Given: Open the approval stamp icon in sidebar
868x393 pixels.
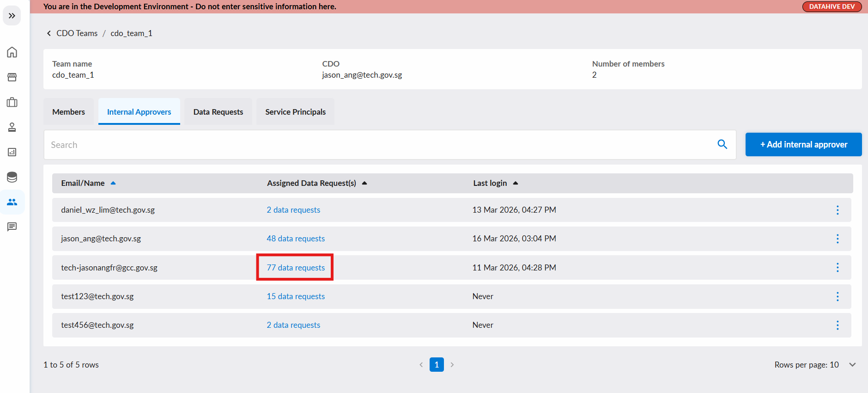Looking at the screenshot, I should pyautogui.click(x=12, y=127).
